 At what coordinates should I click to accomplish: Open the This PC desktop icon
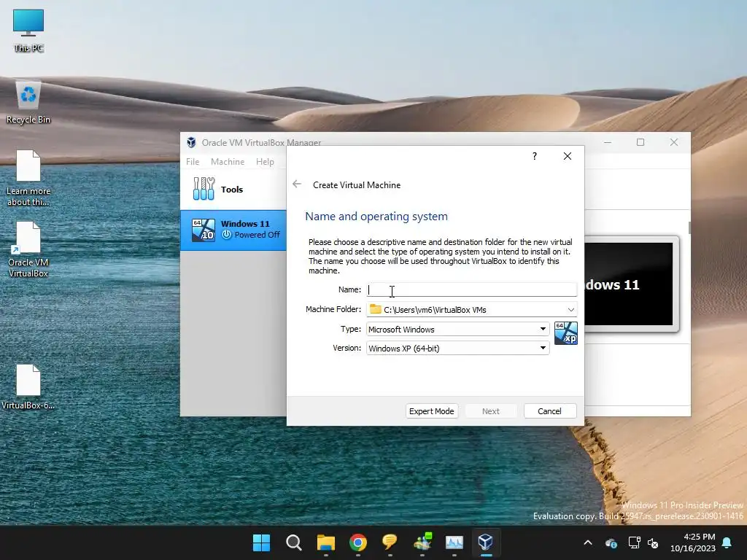click(28, 30)
